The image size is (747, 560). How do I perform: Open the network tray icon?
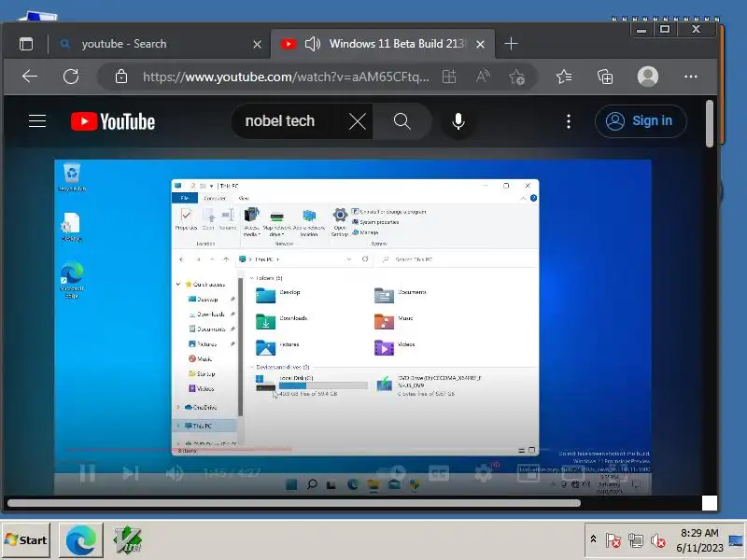pos(636,540)
